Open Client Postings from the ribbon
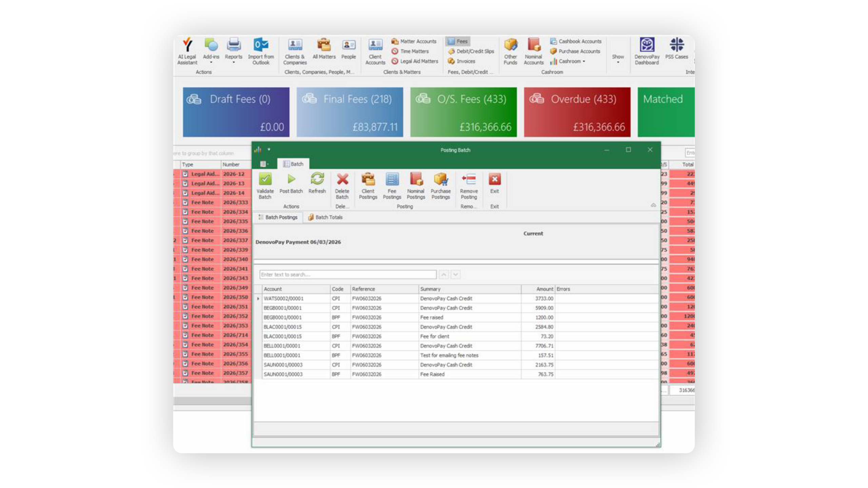Screen dimensions: 868x488 (x=368, y=180)
